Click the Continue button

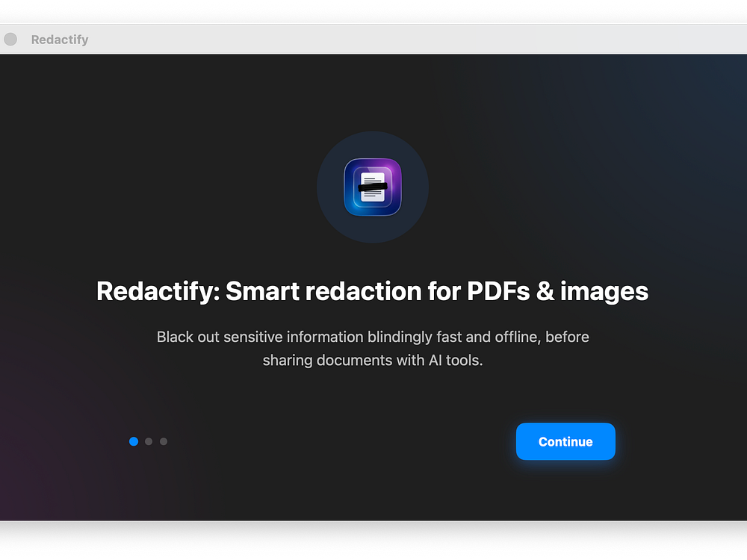[565, 441]
